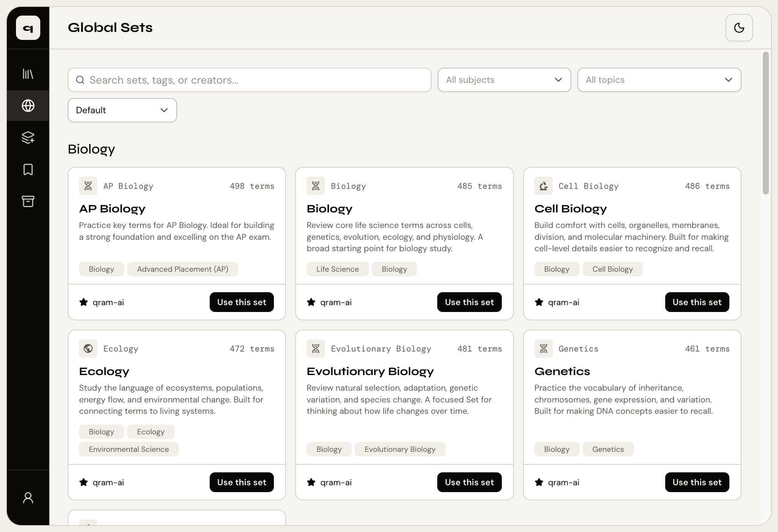The image size is (778, 532).
Task: Click qram-ai creator on Genetics card
Action: (563, 482)
